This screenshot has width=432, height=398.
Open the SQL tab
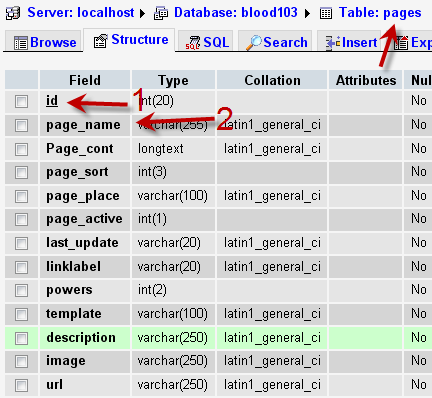click(205, 41)
